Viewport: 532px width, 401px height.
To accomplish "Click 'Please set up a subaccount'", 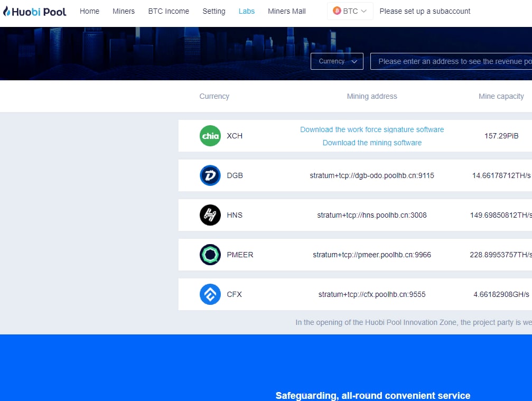I will click(x=425, y=11).
